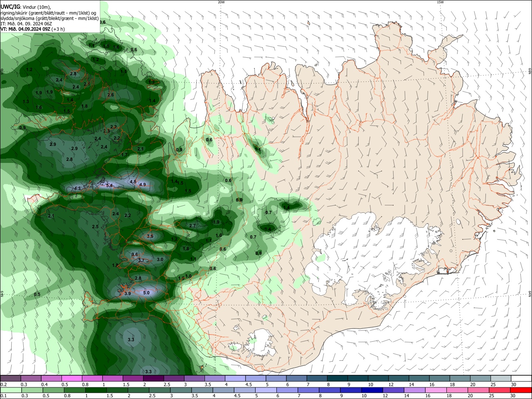532x399 pixels.
Task: Click the 4.9 precipitation value
Action: [x=143, y=185]
